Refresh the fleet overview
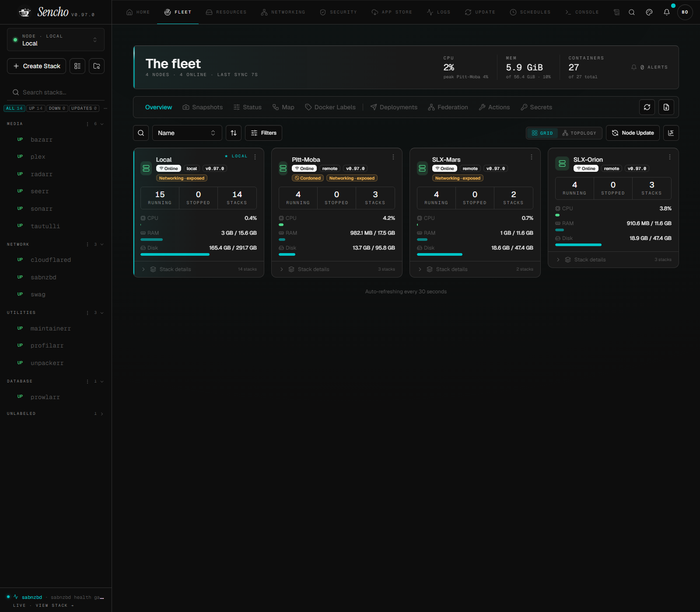Viewport: 700px width, 612px height. 647,107
